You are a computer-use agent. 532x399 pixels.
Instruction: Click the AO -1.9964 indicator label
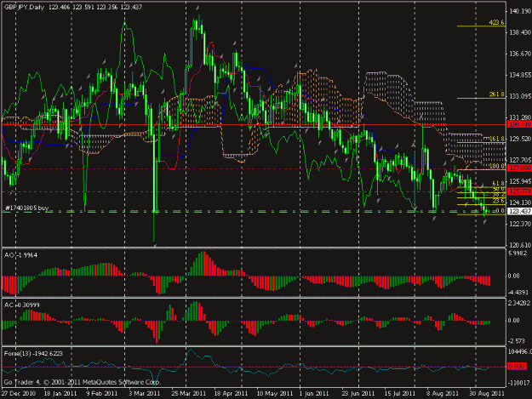[x=20, y=255]
